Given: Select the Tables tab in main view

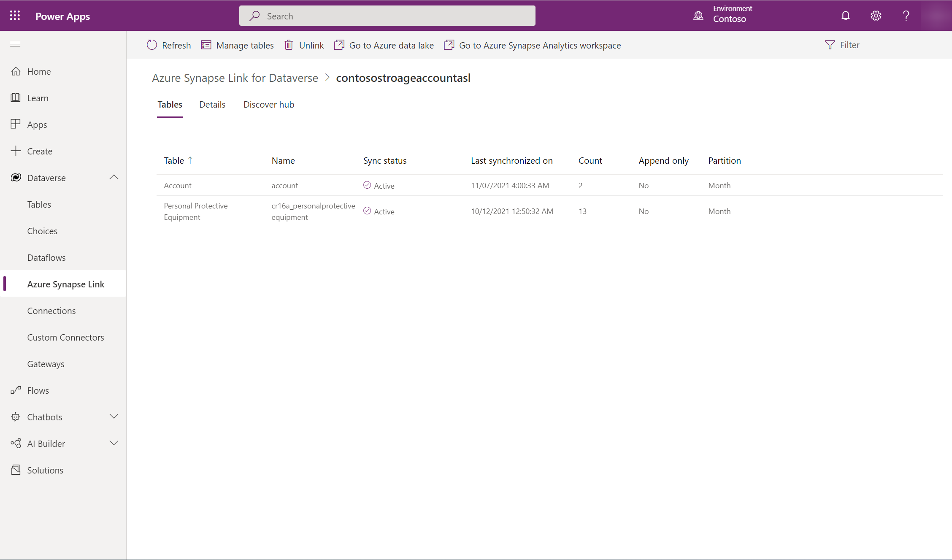Looking at the screenshot, I should click(169, 104).
